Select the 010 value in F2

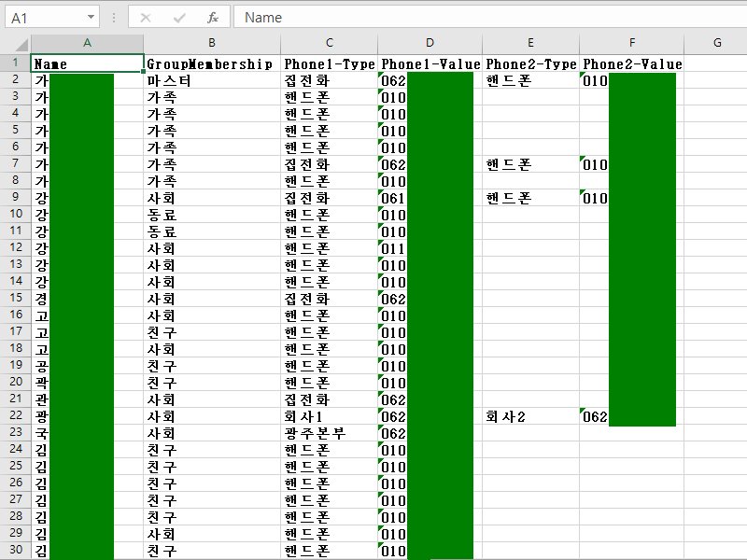click(x=632, y=80)
